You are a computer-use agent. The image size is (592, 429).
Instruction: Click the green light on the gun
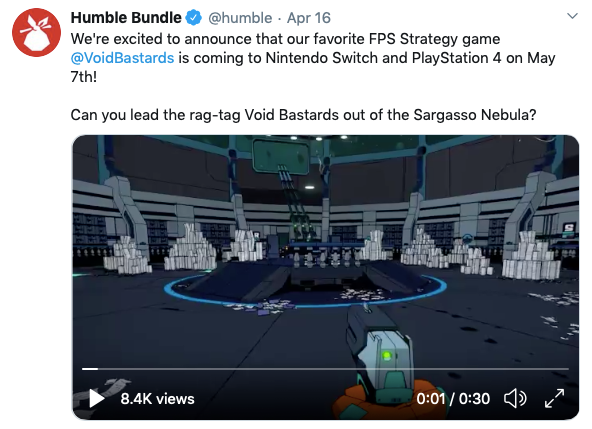tap(386, 355)
